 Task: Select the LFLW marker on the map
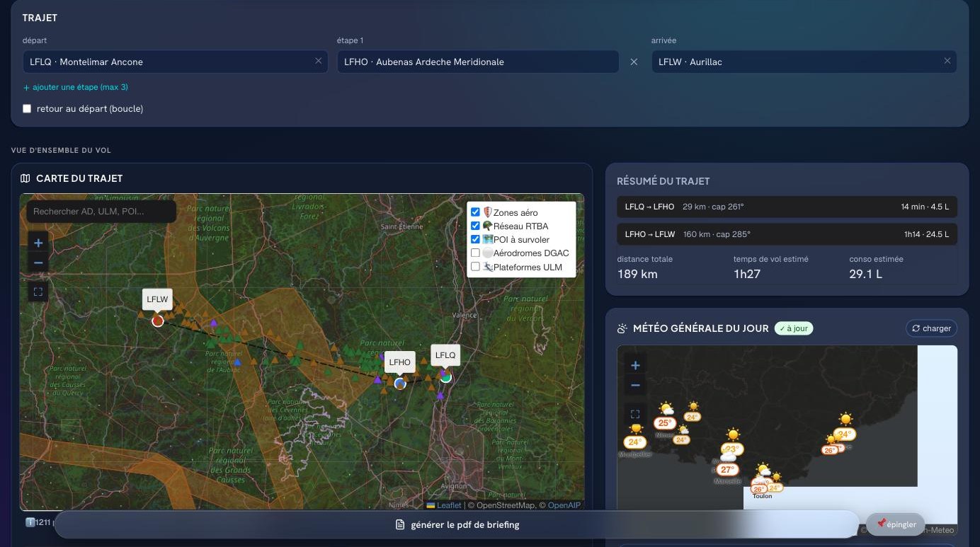(x=158, y=321)
